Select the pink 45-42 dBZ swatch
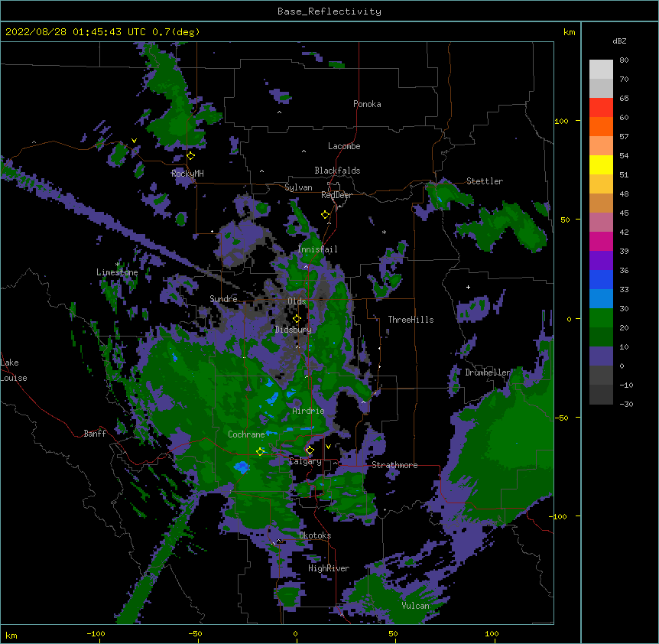This screenshot has height=644, width=659. click(x=601, y=222)
